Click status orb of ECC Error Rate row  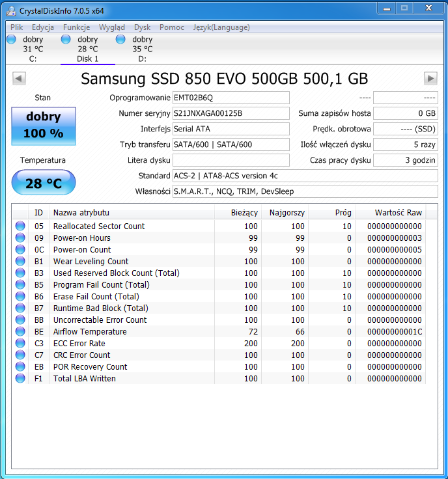[20, 343]
